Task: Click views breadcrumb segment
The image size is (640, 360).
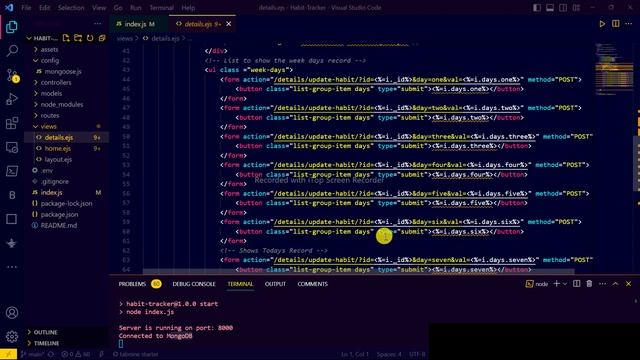Action: click(x=124, y=38)
